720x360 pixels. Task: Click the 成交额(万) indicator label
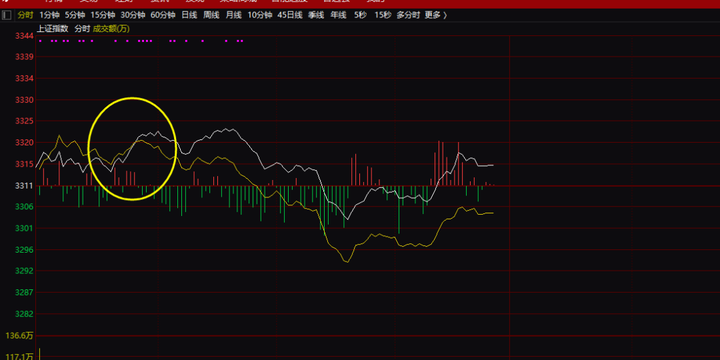pyautogui.click(x=111, y=28)
